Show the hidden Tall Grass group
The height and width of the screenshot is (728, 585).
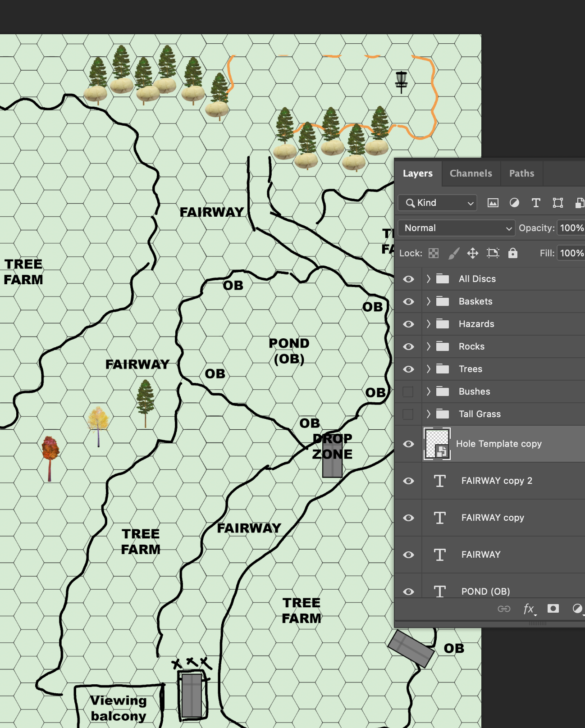point(408,414)
